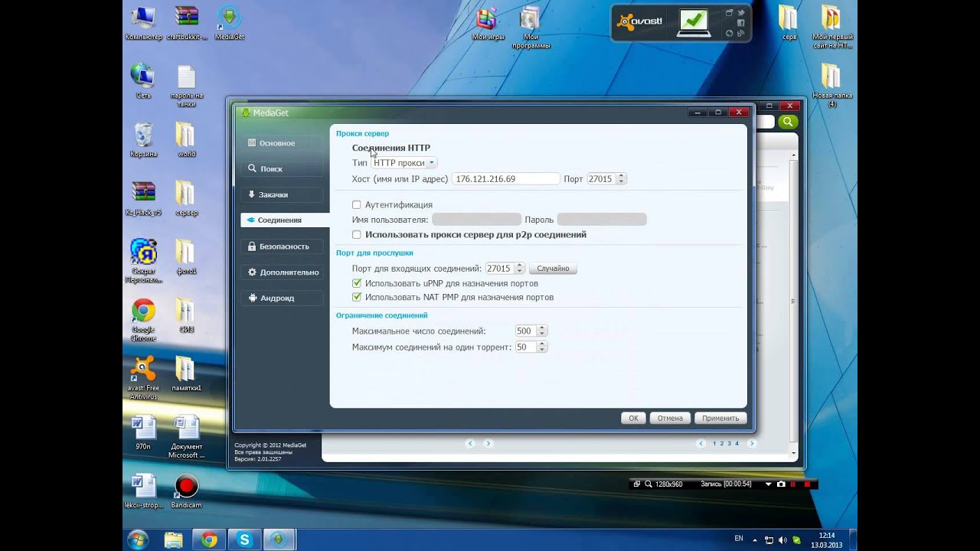Select the Соединения settings tab

coord(284,220)
